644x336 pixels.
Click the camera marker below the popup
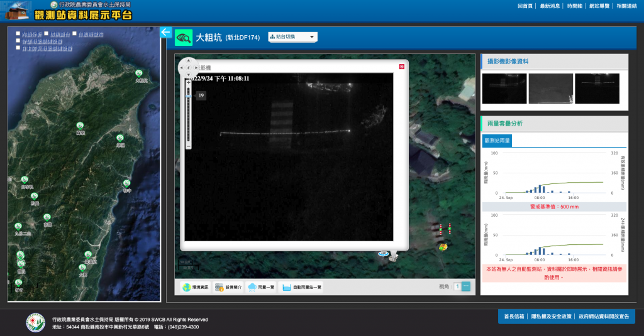(393, 256)
